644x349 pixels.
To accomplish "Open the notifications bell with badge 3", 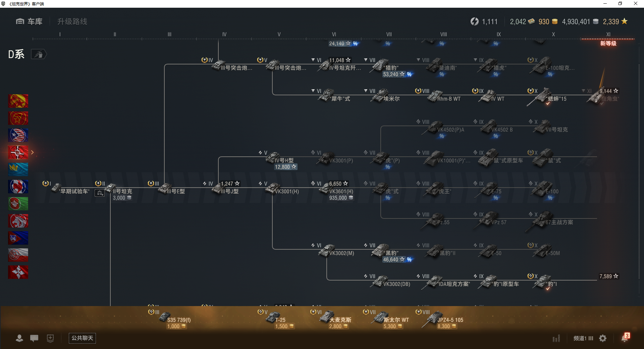I will [x=625, y=338].
